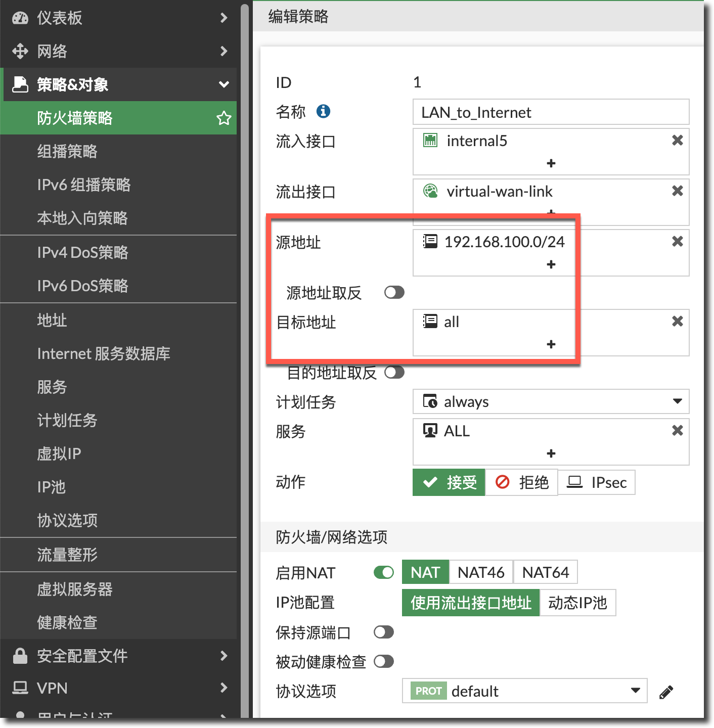Screen dimensions: 714x728
Task: Click the favorite star on 防火墙策略
Action: (x=224, y=118)
